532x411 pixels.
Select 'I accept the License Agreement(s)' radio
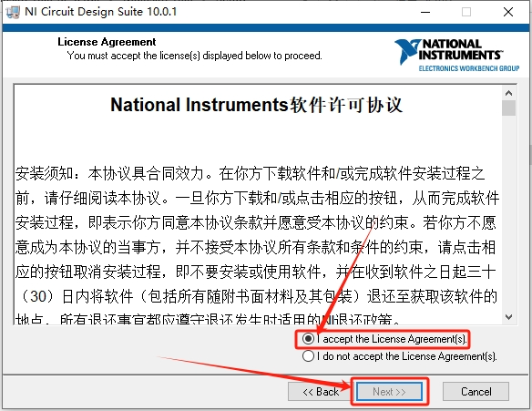click(308, 339)
